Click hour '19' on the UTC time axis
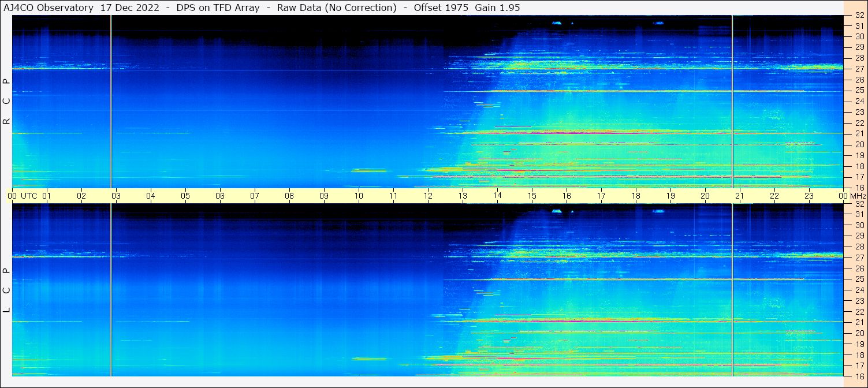This screenshot has height=388, width=868. [x=670, y=196]
